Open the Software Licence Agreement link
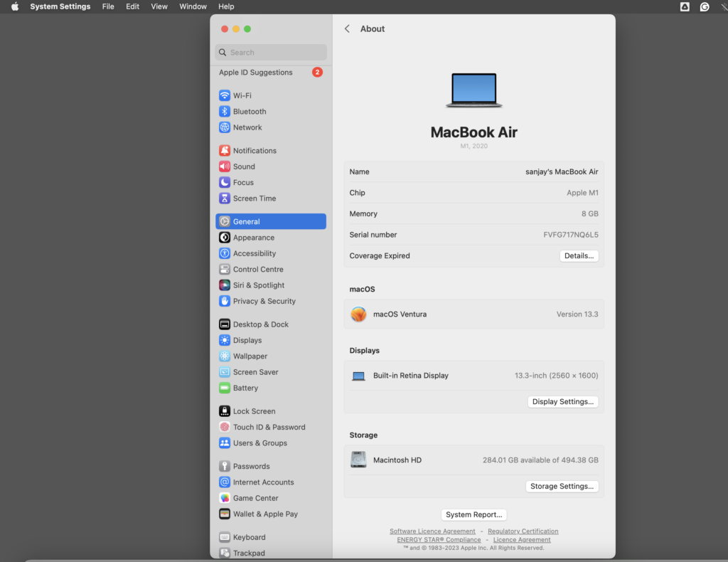The width and height of the screenshot is (728, 562). click(x=432, y=531)
